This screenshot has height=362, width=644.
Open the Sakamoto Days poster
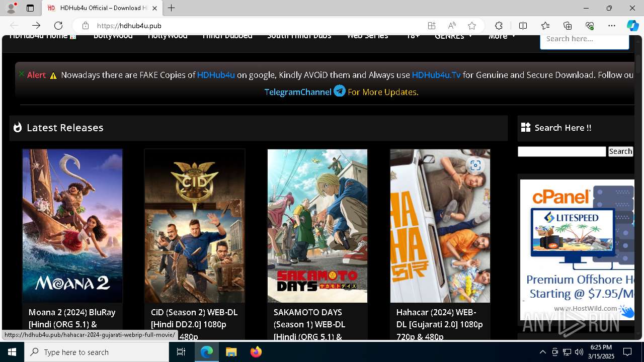click(317, 226)
